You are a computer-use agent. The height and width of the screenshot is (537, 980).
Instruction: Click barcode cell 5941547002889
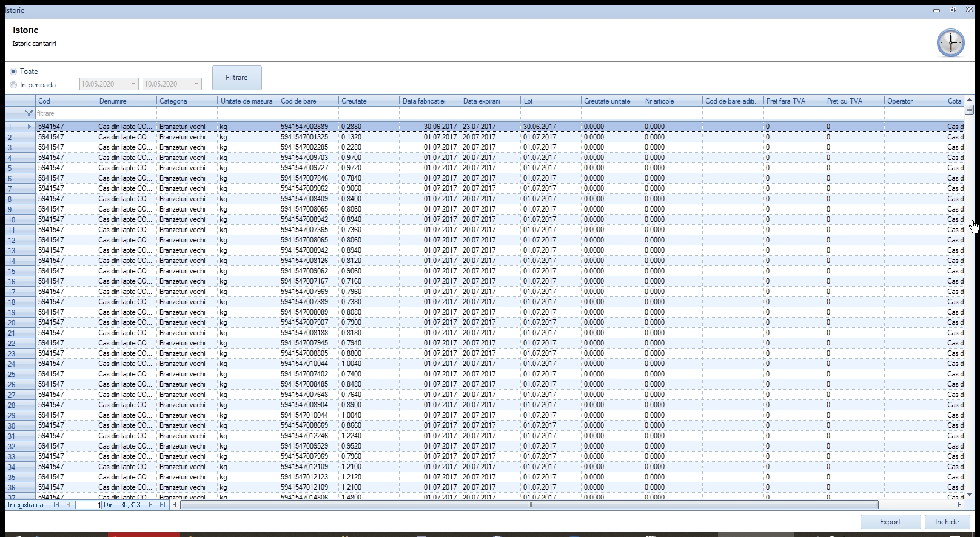pos(308,127)
